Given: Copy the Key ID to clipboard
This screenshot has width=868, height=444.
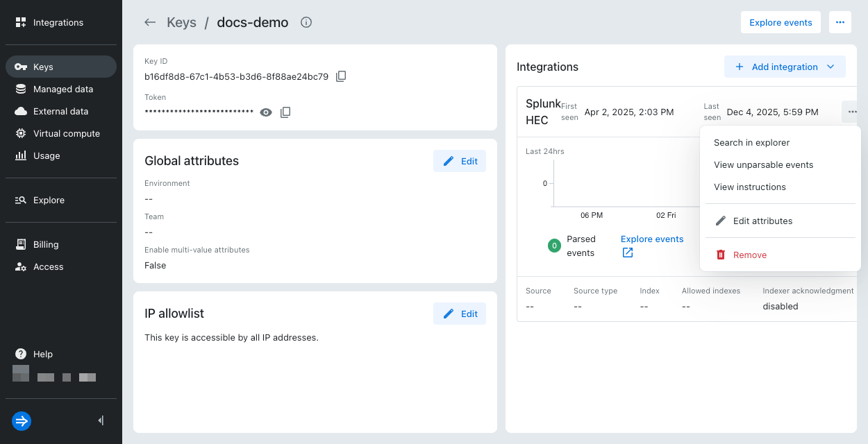Looking at the screenshot, I should click(341, 76).
